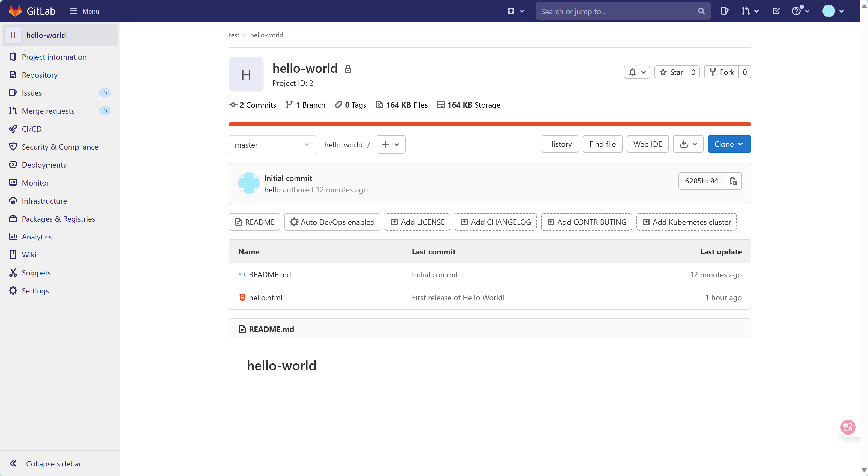Click the orange repository languages bar

click(490, 124)
